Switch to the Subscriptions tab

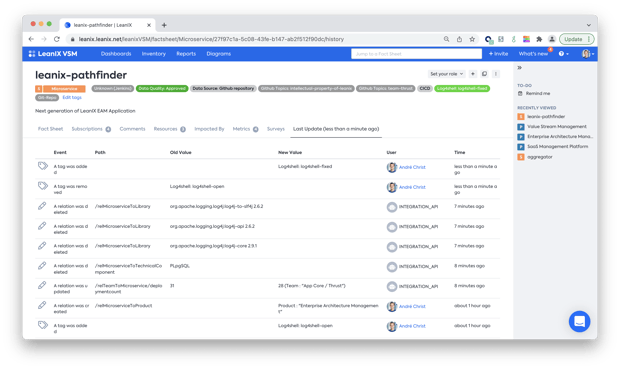click(x=91, y=129)
